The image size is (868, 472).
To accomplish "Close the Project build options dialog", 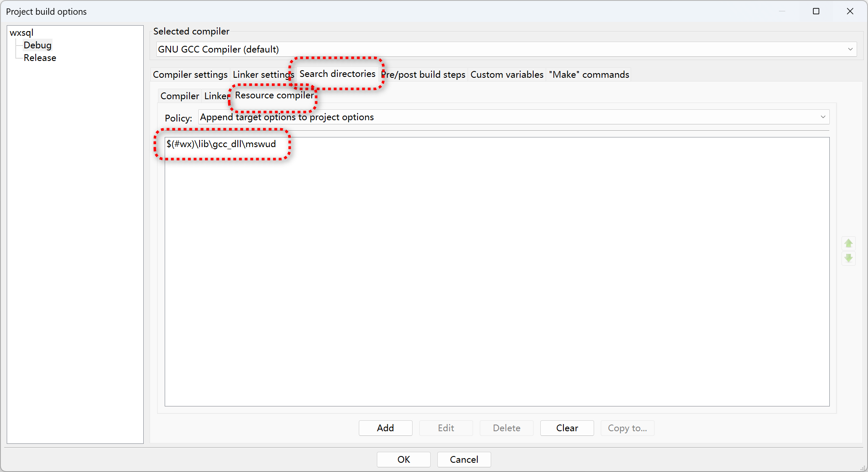I will click(x=850, y=11).
